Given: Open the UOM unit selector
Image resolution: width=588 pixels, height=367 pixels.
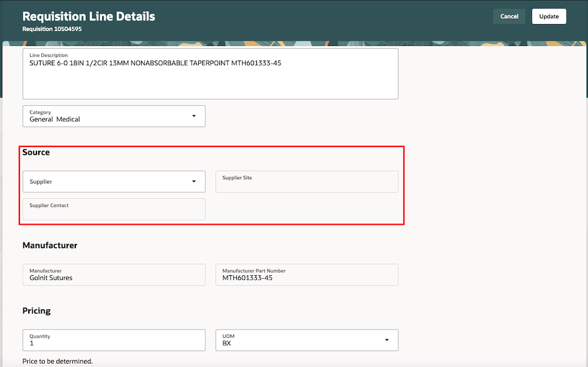Looking at the screenshot, I should [386, 340].
